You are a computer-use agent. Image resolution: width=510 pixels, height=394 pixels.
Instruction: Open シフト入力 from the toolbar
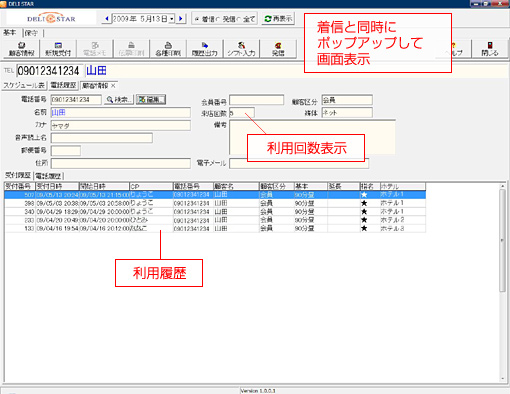point(241,49)
